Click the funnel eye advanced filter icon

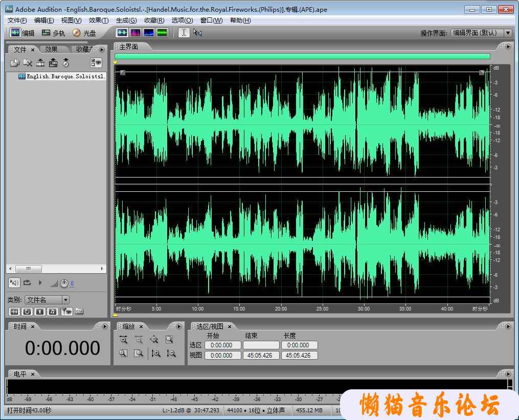pyautogui.click(x=67, y=312)
